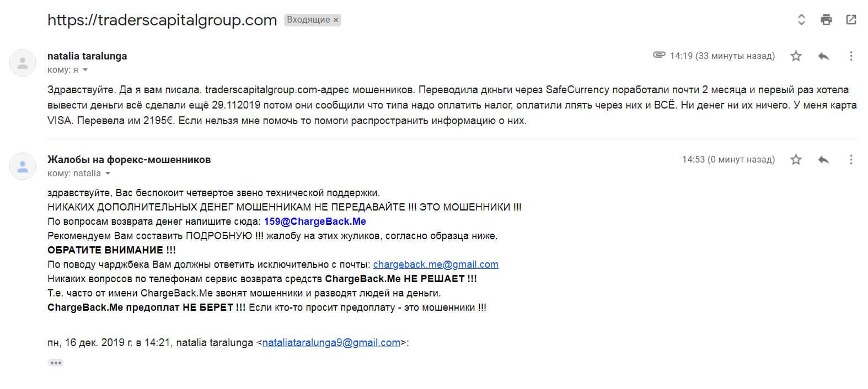Remove the Входящие label from the conversation

[336, 20]
